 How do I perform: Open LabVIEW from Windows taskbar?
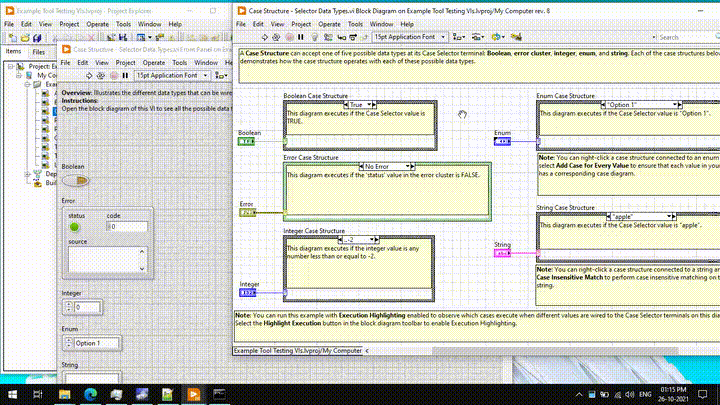194,394
